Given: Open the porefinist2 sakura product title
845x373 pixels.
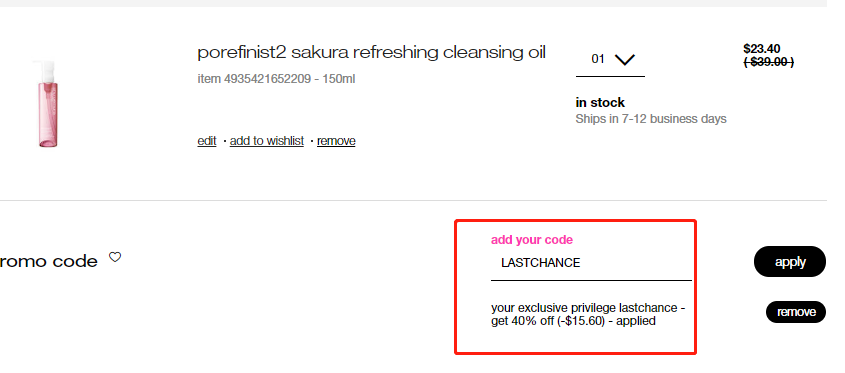Looking at the screenshot, I should [371, 52].
